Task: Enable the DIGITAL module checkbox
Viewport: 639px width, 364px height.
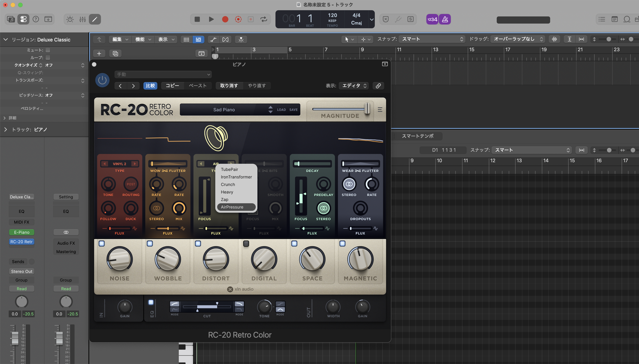Action: (246, 243)
